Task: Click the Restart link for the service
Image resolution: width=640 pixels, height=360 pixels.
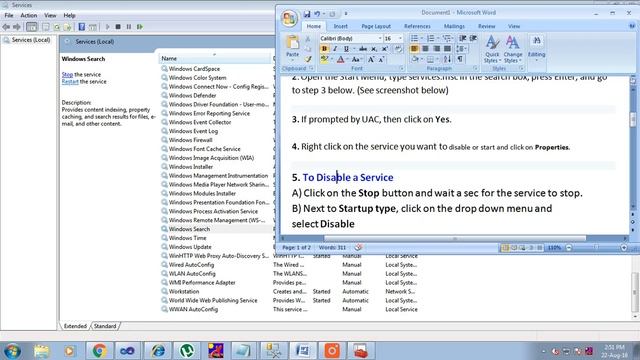Action: click(x=70, y=82)
